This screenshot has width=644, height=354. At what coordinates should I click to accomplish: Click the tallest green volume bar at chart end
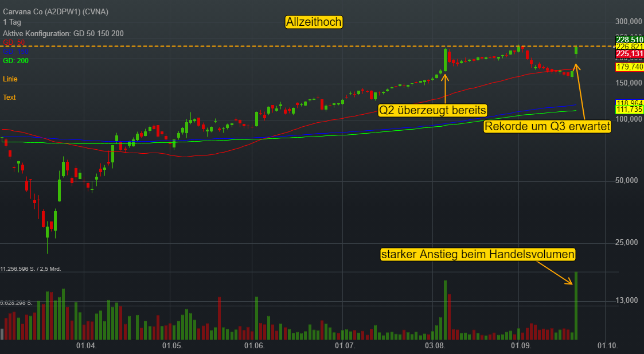tap(576, 305)
